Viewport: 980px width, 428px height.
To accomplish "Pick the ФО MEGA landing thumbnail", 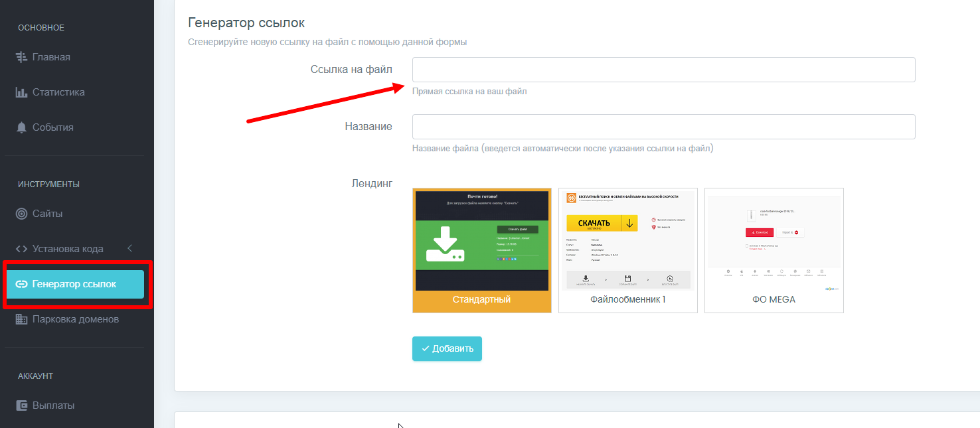I will point(774,250).
